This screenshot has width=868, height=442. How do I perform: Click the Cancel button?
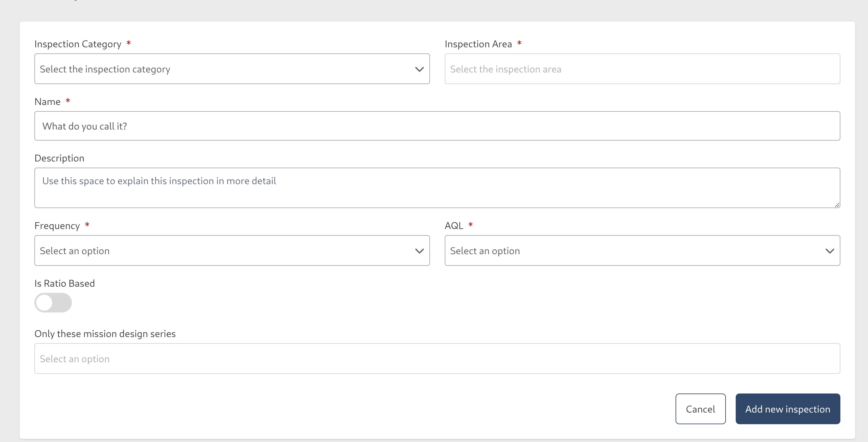click(x=700, y=409)
